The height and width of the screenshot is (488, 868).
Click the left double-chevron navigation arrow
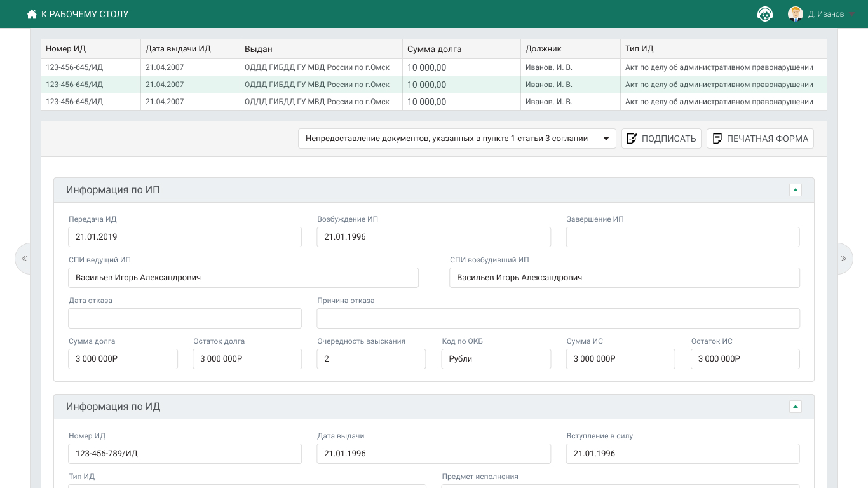(24, 259)
